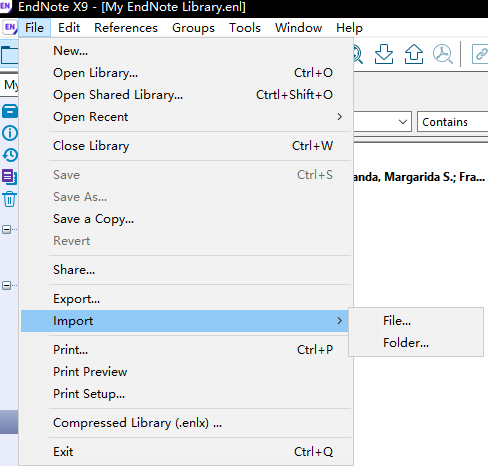
Task: Open the Window menu
Action: (298, 28)
